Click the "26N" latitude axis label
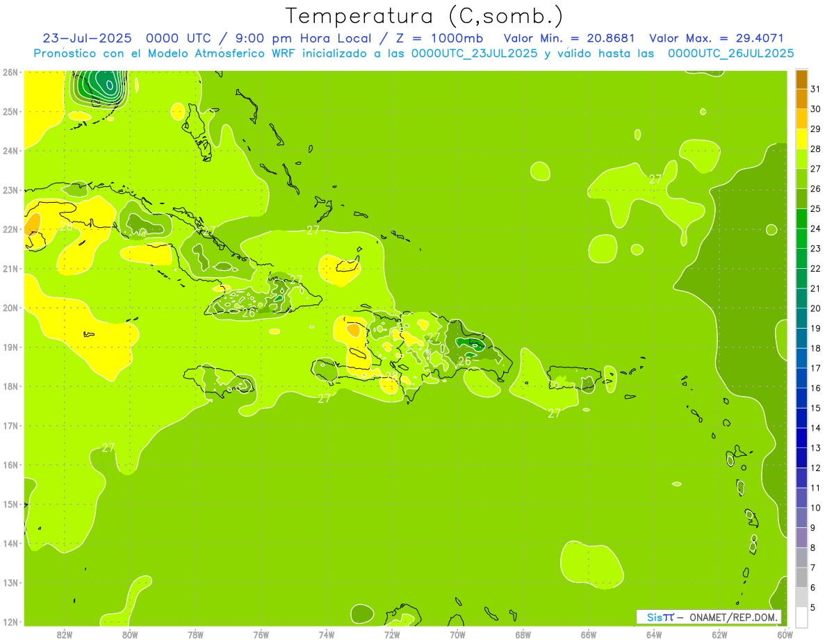 10,72
